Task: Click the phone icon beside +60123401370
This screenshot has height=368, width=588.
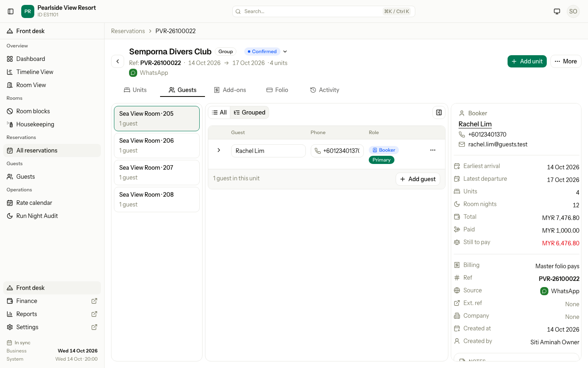Action: tap(462, 135)
